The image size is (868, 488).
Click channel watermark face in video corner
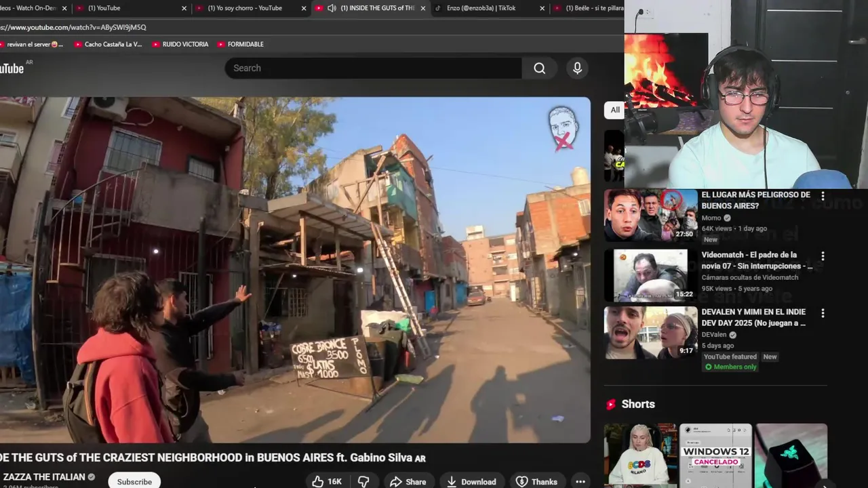click(x=563, y=127)
